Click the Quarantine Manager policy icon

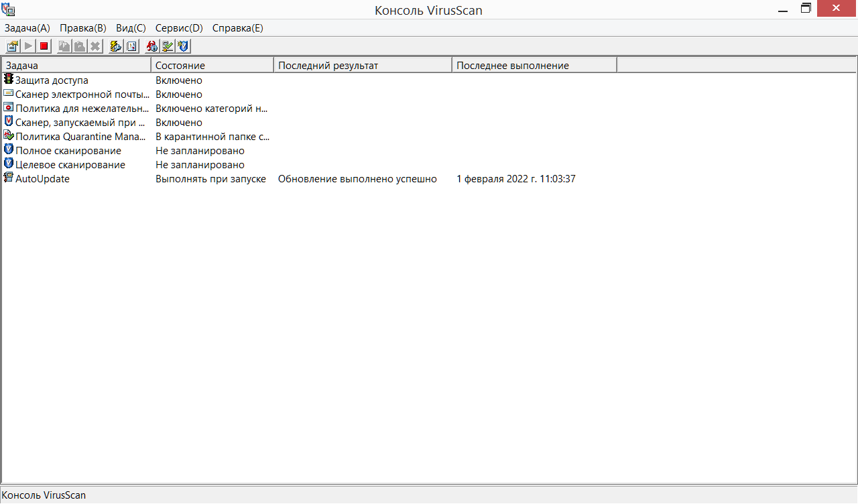(9, 136)
